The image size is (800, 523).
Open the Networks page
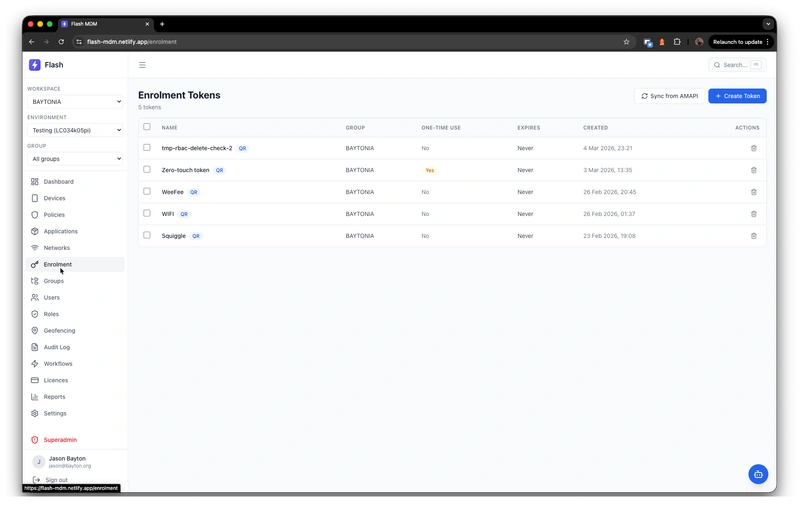(75, 248)
